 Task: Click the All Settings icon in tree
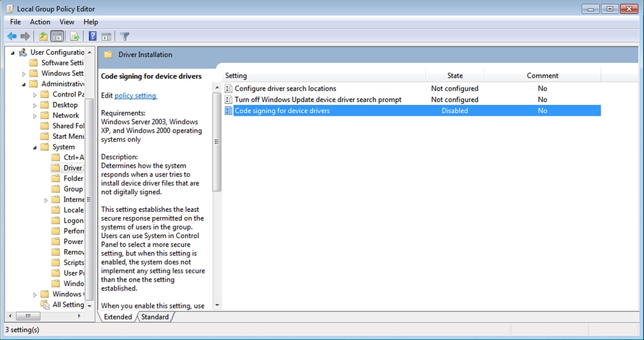[45, 305]
